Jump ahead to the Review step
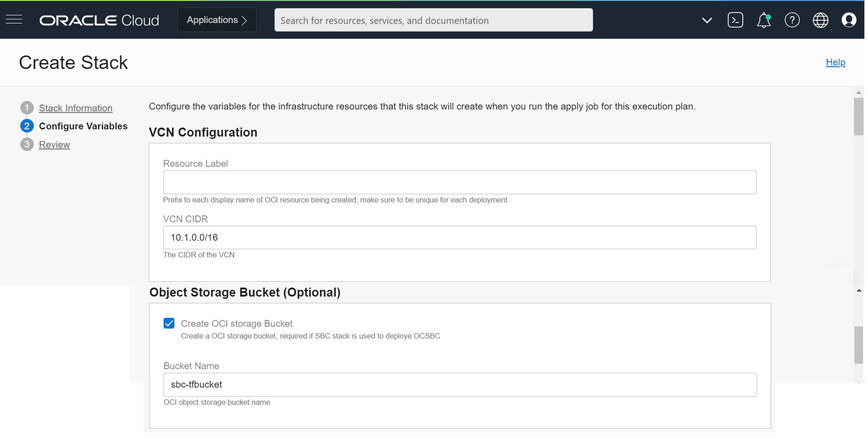The image size is (868, 439). (55, 145)
